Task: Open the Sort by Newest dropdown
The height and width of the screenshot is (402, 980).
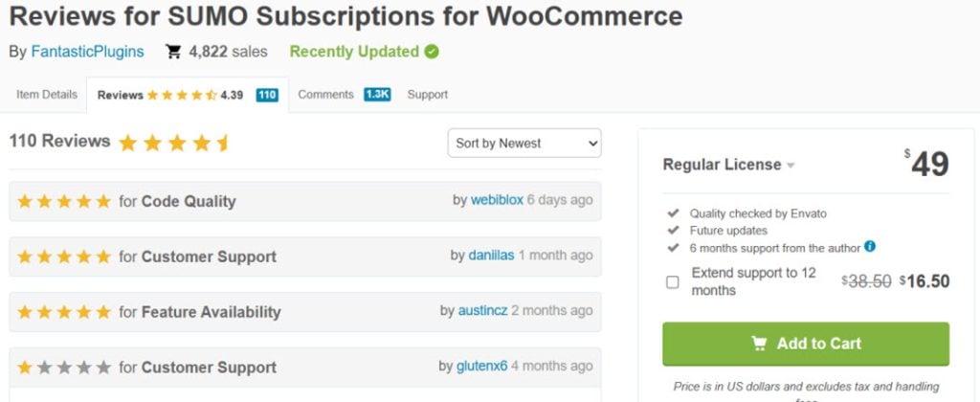Action: click(x=524, y=144)
